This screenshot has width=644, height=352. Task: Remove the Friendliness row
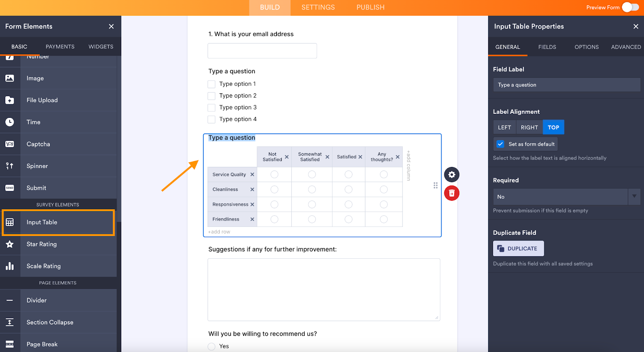(x=252, y=219)
